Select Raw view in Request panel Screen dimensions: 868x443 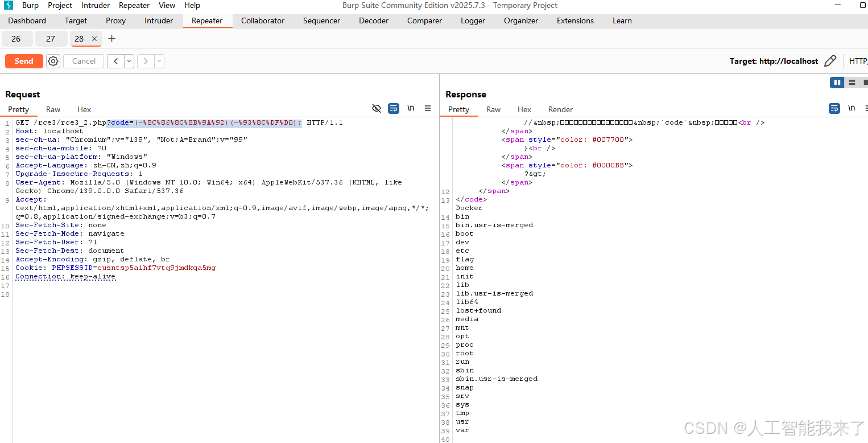point(53,109)
